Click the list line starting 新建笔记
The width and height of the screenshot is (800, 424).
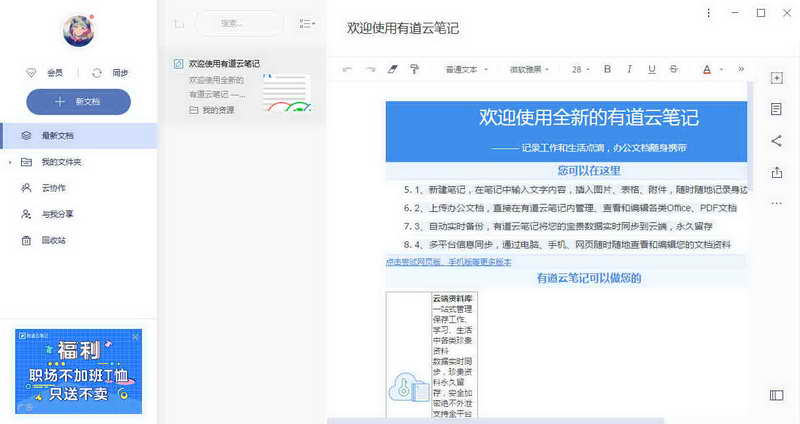click(576, 190)
